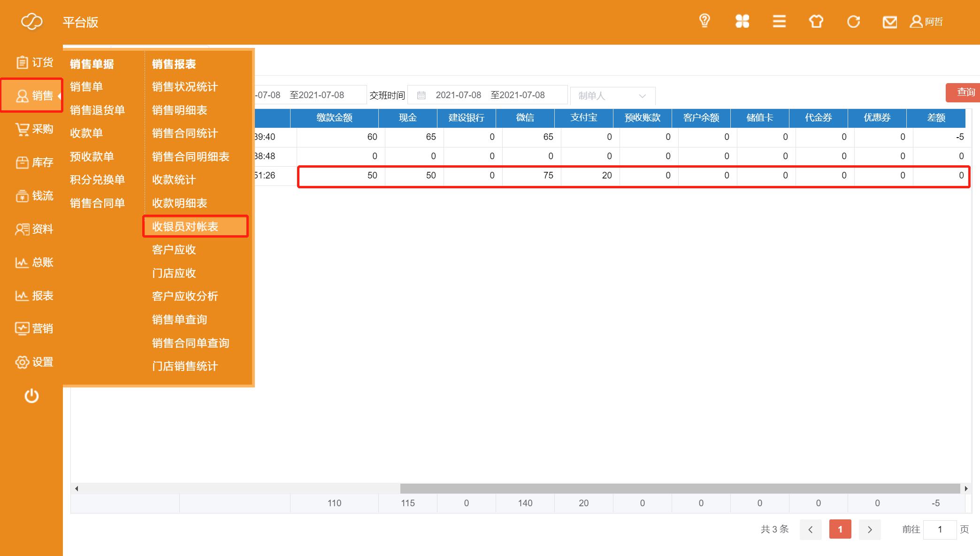
Task: Click the power logout icon in sidebar
Action: click(x=31, y=396)
